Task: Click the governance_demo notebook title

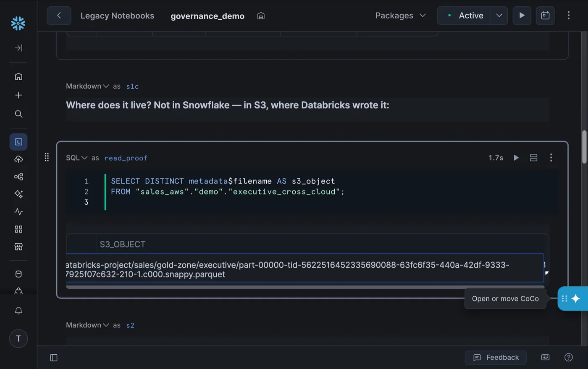Action: [207, 16]
